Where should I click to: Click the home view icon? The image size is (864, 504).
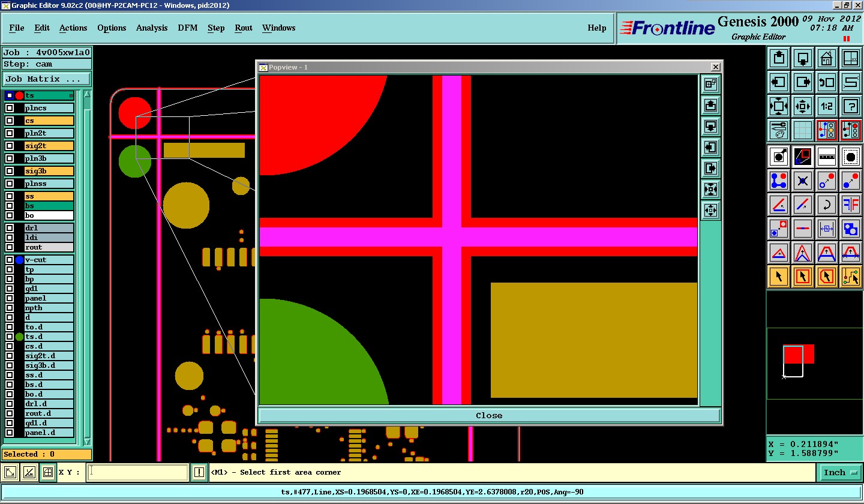(x=826, y=58)
